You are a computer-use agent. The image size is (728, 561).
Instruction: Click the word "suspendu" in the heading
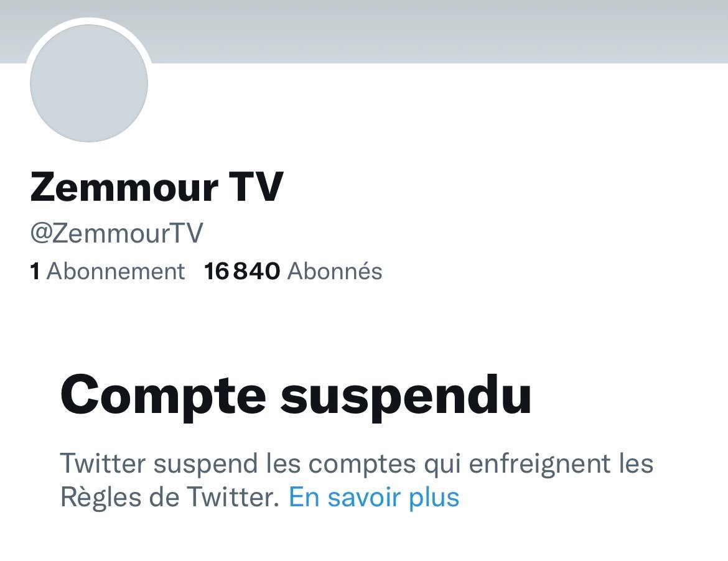click(x=406, y=399)
